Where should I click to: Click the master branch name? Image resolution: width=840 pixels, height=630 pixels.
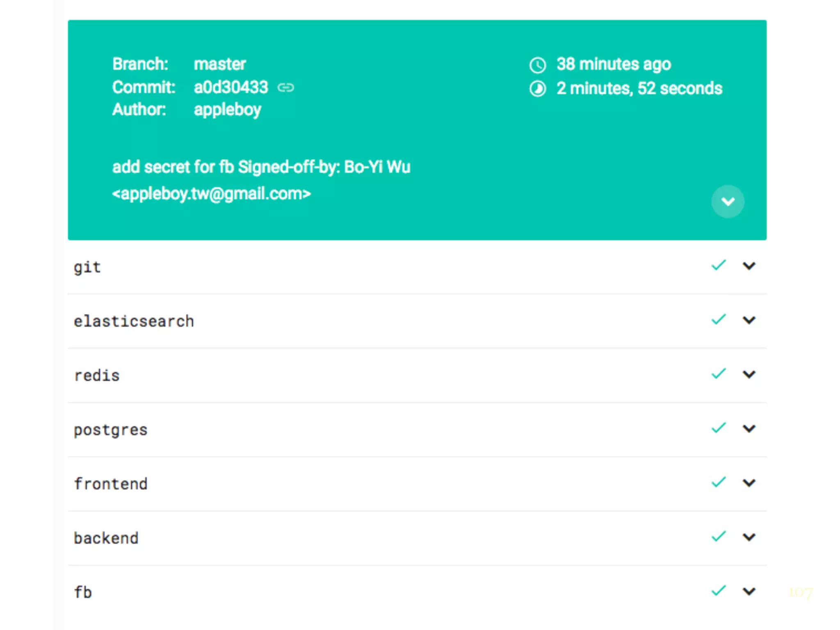point(220,64)
